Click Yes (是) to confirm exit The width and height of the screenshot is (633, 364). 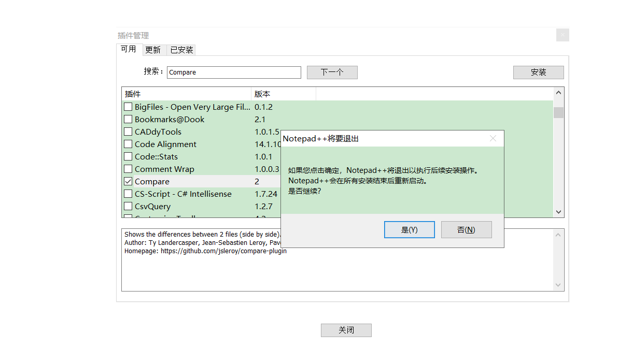tap(409, 229)
